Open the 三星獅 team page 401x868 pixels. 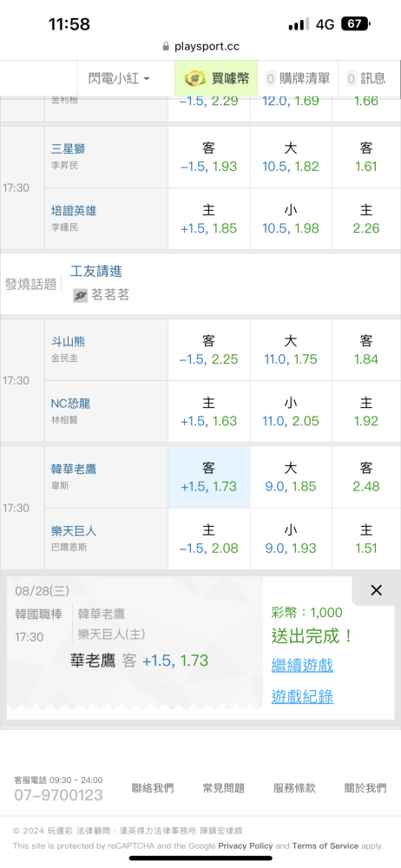[68, 149]
